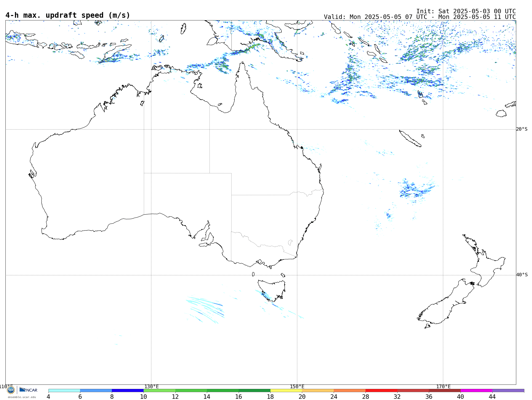
Task: Click the red 28–32 colorbar swatch
Action: click(x=381, y=391)
